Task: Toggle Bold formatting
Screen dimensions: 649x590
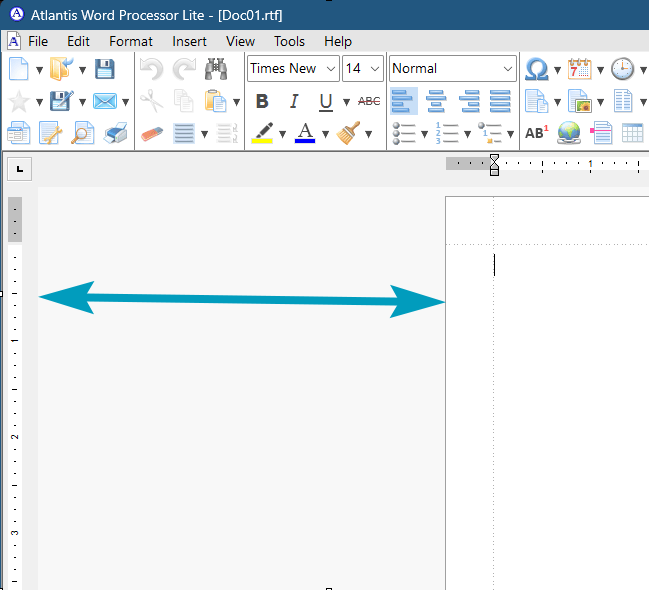Action: (262, 101)
